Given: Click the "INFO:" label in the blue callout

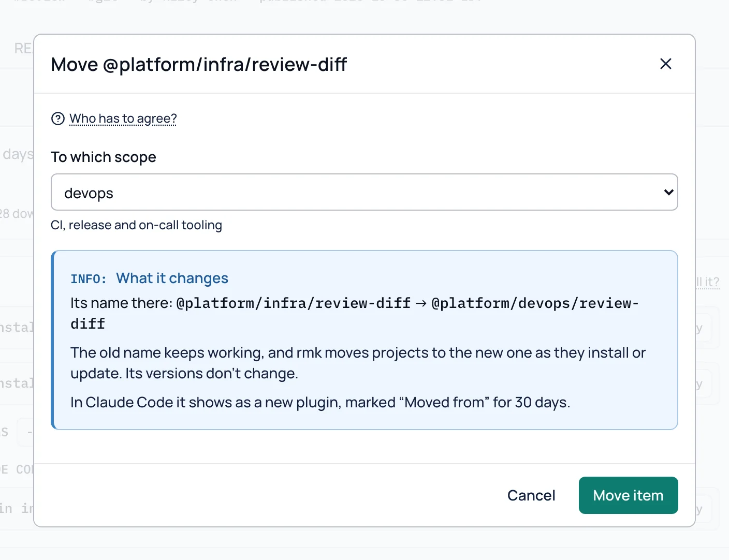Looking at the screenshot, I should 89,279.
